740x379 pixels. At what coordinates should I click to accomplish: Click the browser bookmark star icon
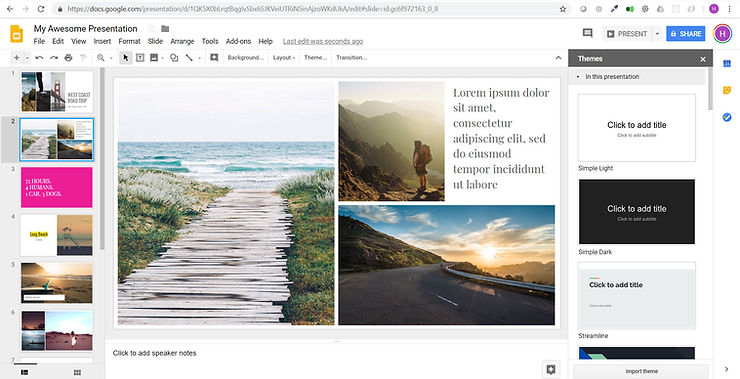563,9
